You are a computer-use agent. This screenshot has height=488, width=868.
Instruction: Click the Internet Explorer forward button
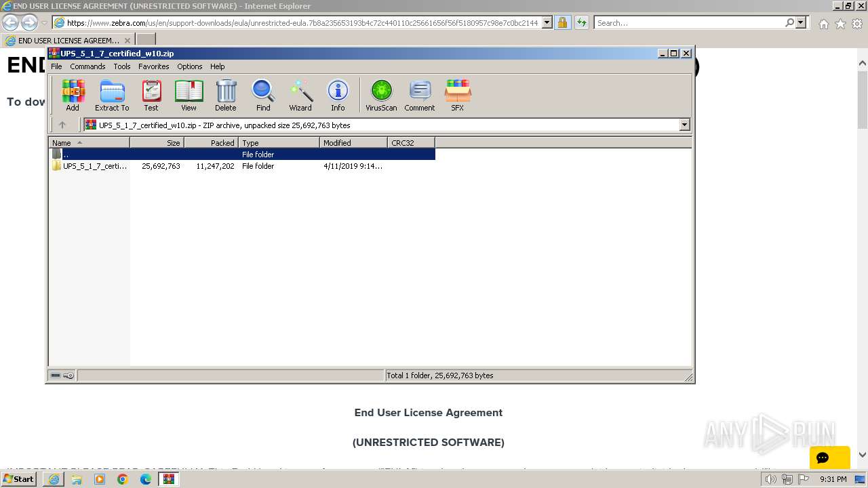[29, 23]
